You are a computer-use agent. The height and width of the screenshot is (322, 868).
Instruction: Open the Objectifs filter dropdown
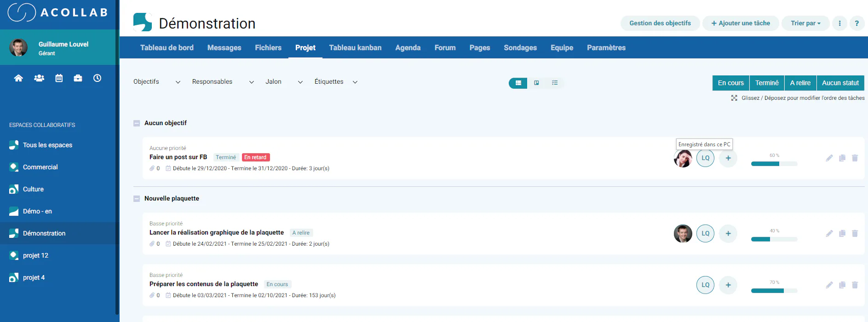click(157, 82)
